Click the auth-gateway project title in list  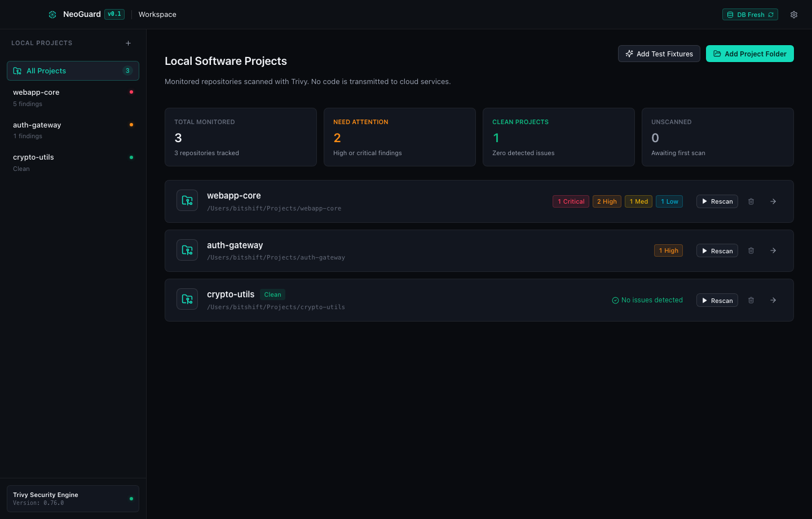click(x=235, y=245)
